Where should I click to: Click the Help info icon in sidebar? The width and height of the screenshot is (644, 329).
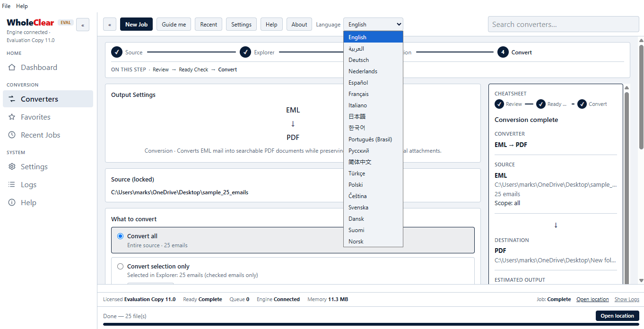[x=12, y=203]
